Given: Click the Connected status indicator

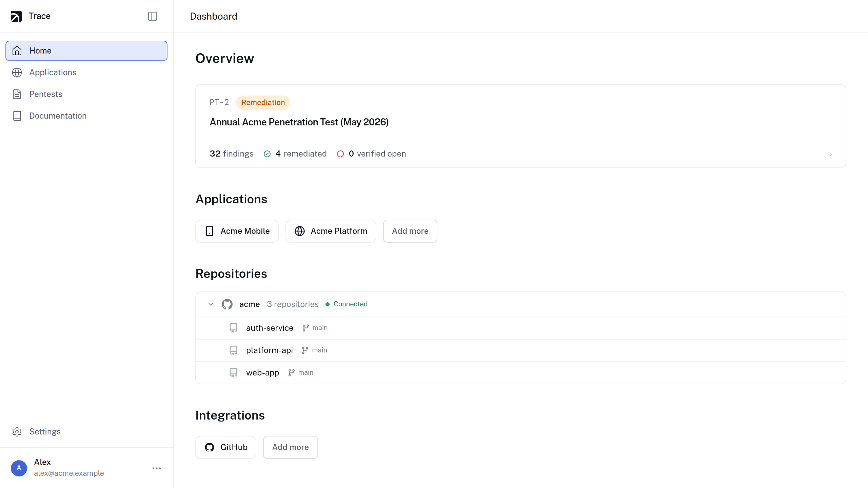Looking at the screenshot, I should pyautogui.click(x=347, y=304).
